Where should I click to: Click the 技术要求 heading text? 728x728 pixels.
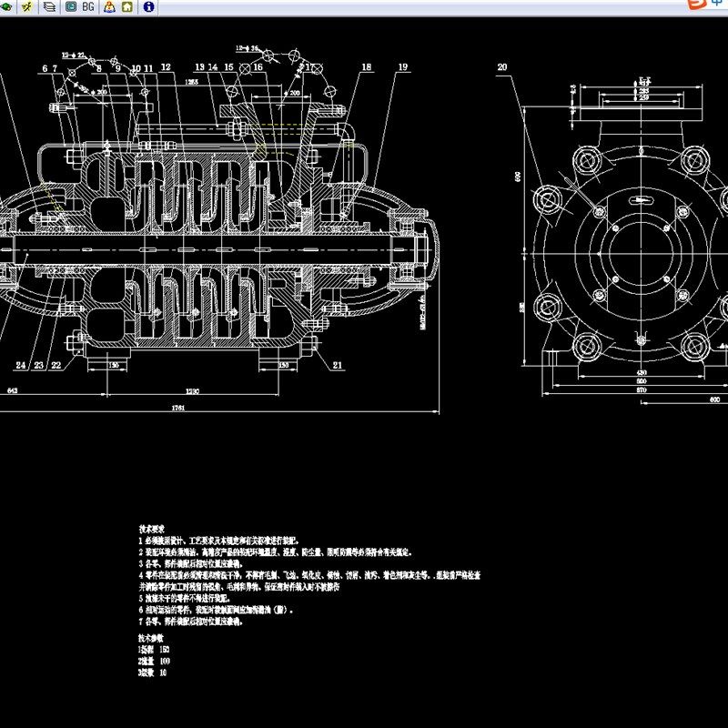(151, 524)
